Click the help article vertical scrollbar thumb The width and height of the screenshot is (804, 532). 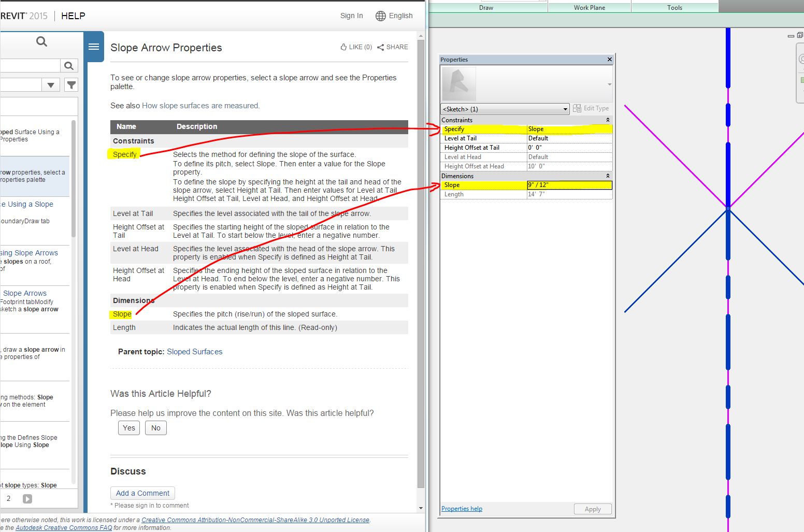click(x=421, y=264)
